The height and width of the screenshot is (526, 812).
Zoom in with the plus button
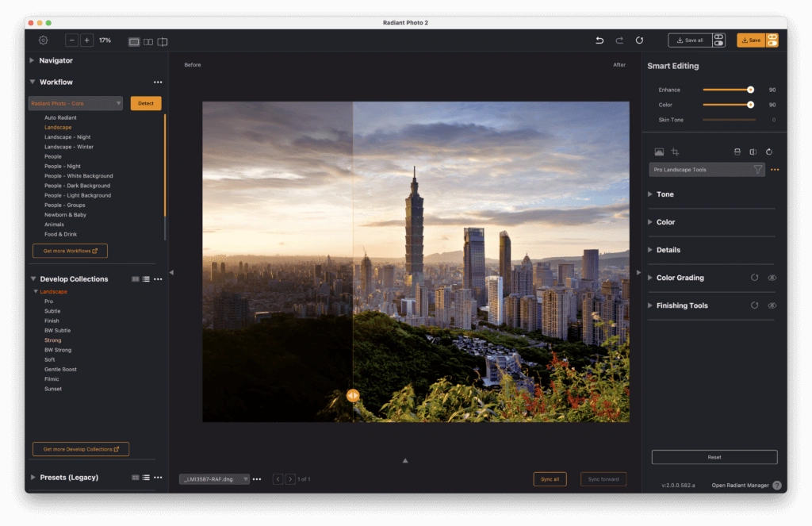[x=86, y=40]
